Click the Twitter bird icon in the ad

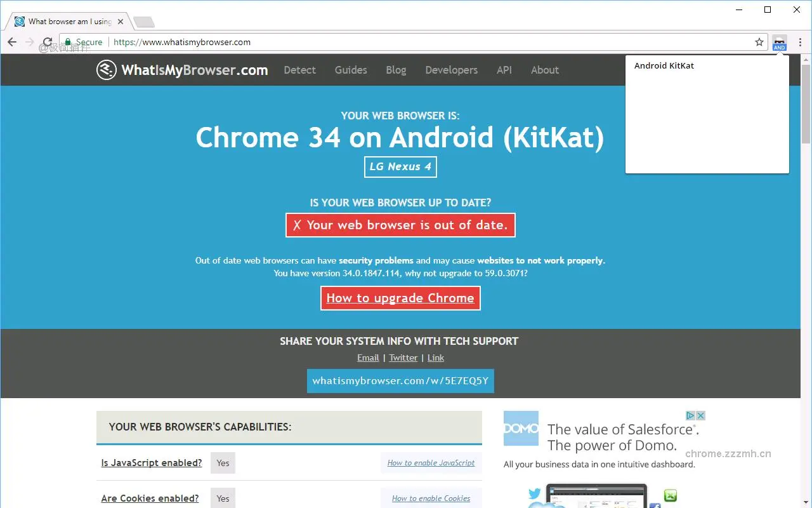(x=535, y=493)
